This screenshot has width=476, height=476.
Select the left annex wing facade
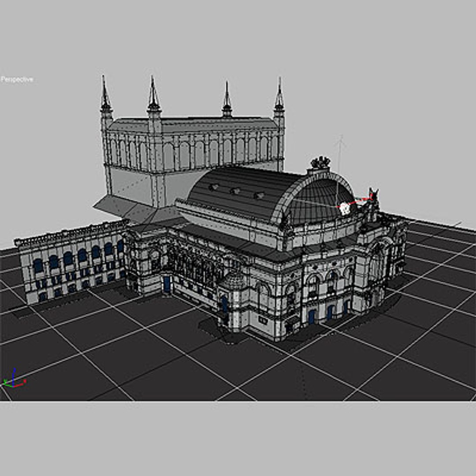pos(71,262)
